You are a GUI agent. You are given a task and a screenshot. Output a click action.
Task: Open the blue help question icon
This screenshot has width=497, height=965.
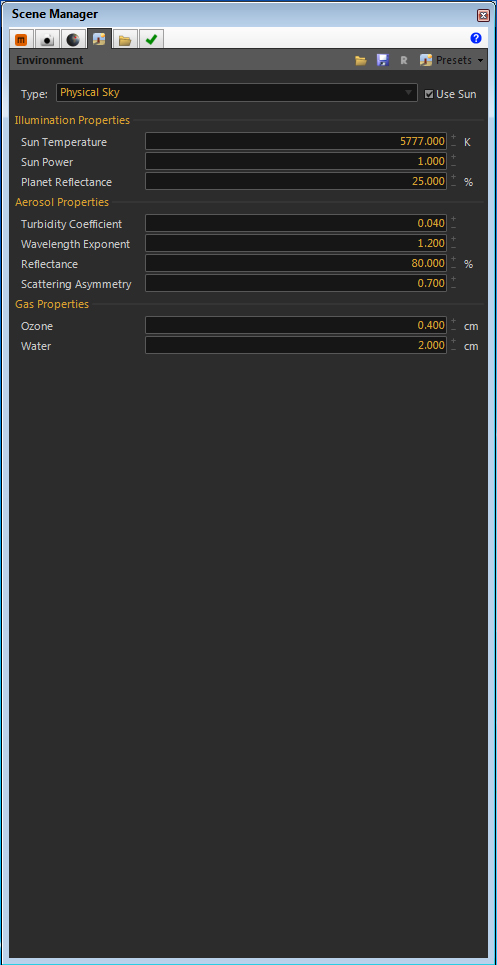(x=475, y=38)
